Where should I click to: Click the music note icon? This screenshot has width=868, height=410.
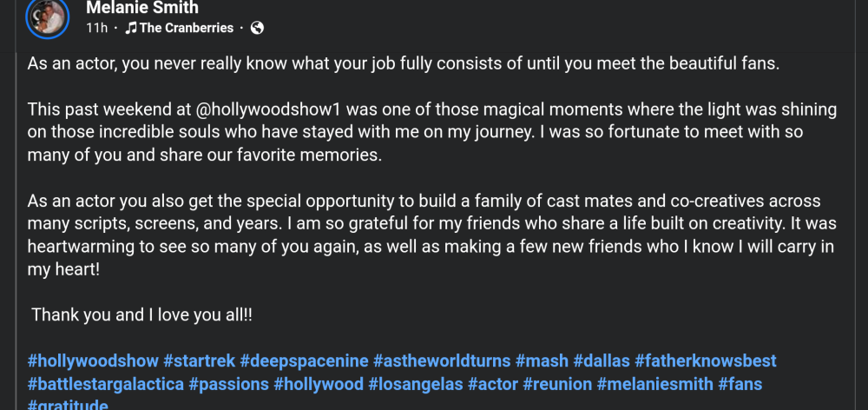click(130, 28)
